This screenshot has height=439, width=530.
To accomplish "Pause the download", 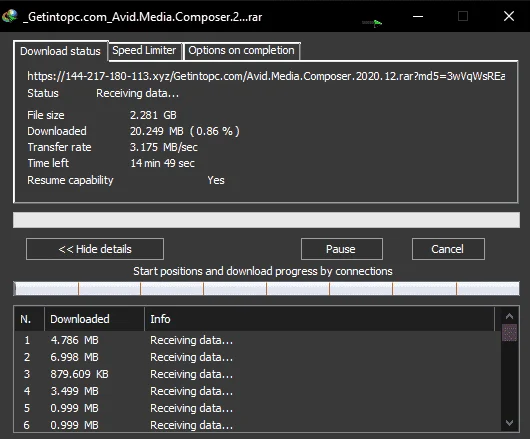I will (341, 249).
